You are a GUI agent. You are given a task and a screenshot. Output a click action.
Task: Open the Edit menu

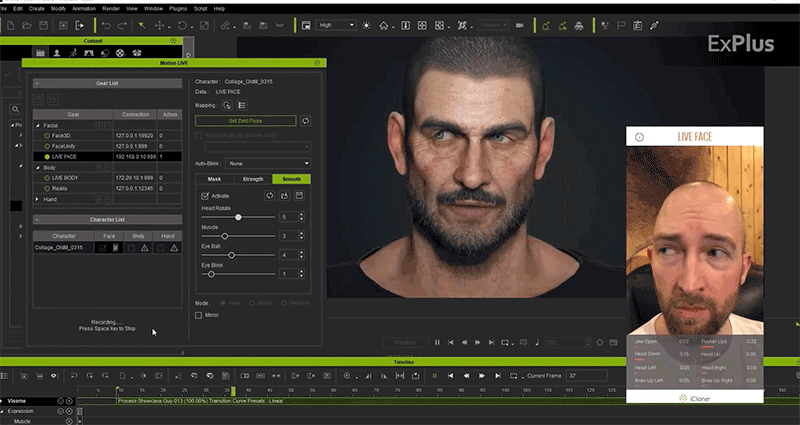18,9
